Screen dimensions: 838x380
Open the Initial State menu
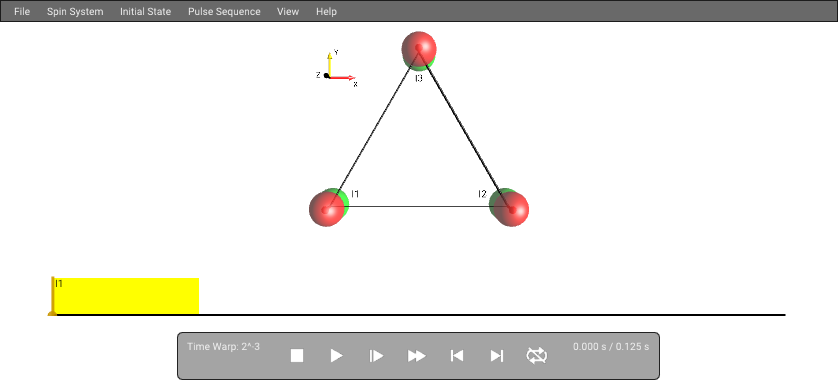pos(145,11)
